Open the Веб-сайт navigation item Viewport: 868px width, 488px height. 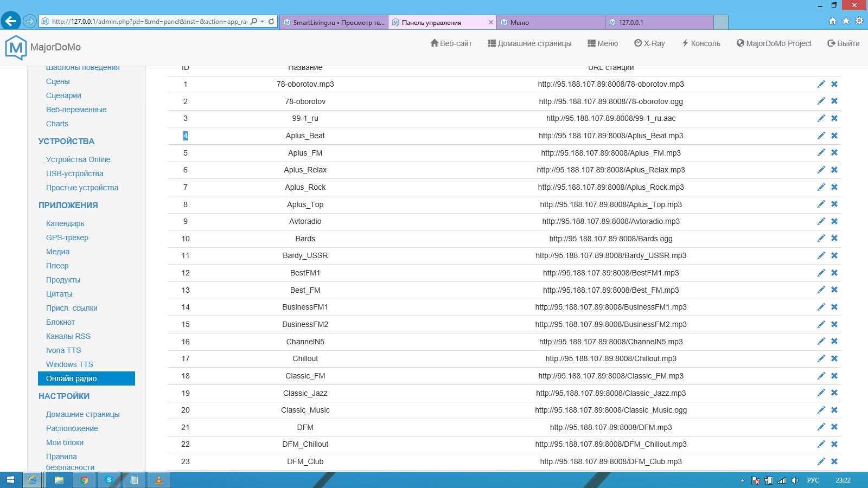coord(451,43)
